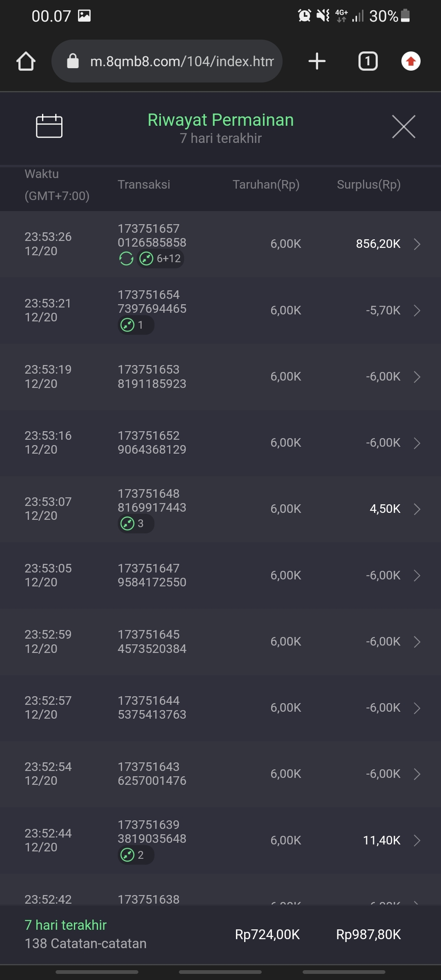
Task: Open transaction 173751653 8191185923
Action: click(152, 376)
